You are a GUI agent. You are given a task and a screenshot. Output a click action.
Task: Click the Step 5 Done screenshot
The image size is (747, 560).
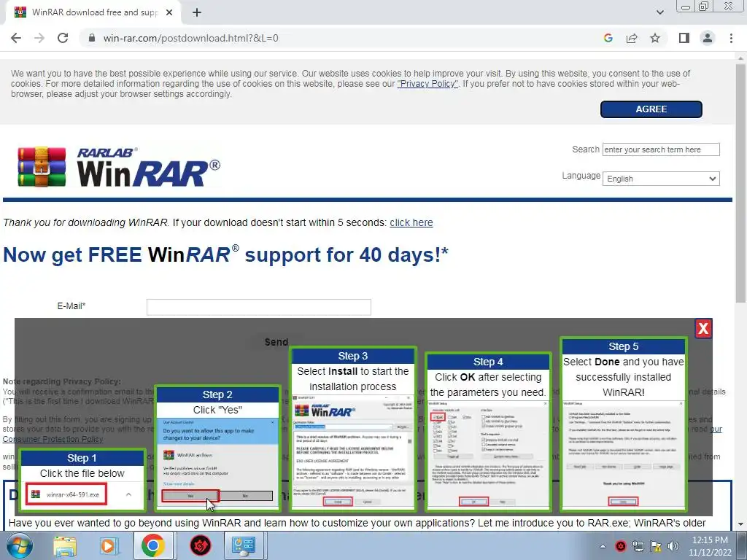[x=624, y=454]
